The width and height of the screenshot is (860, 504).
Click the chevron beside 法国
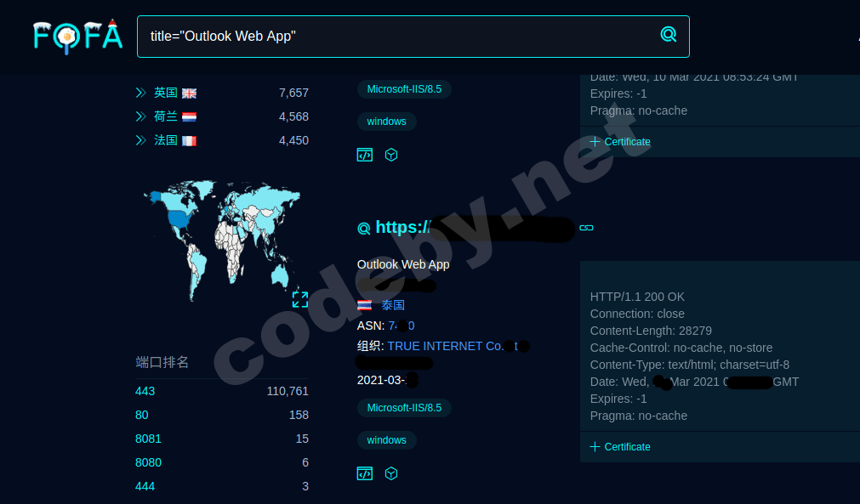140,140
